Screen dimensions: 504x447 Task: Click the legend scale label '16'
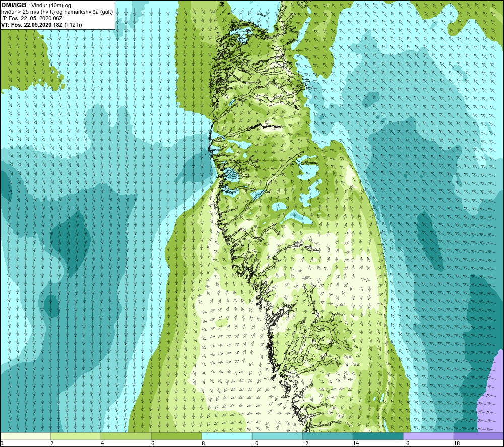[x=406, y=443]
